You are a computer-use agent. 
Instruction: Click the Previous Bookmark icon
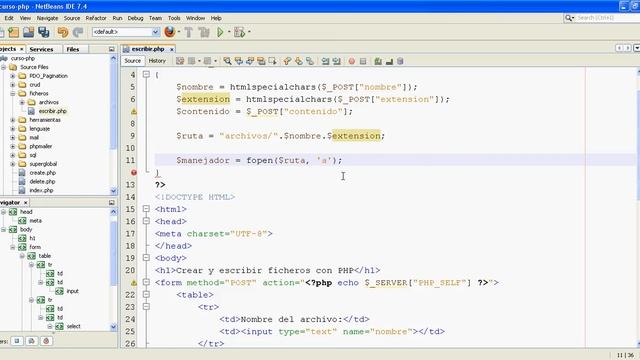point(287,61)
